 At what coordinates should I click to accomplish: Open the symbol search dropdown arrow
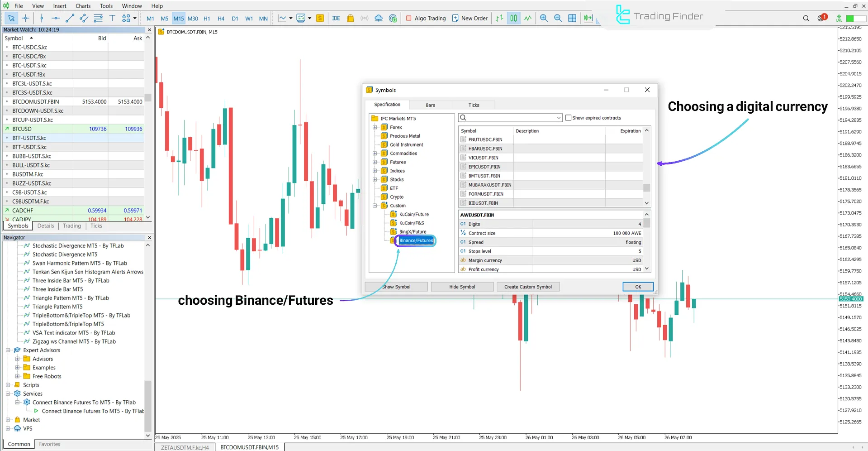coord(559,118)
